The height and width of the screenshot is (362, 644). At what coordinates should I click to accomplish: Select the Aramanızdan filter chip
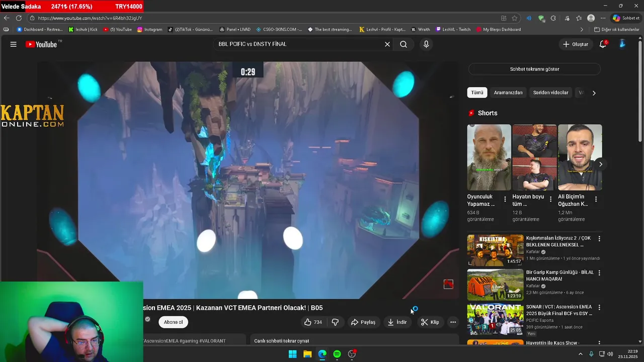(508, 93)
